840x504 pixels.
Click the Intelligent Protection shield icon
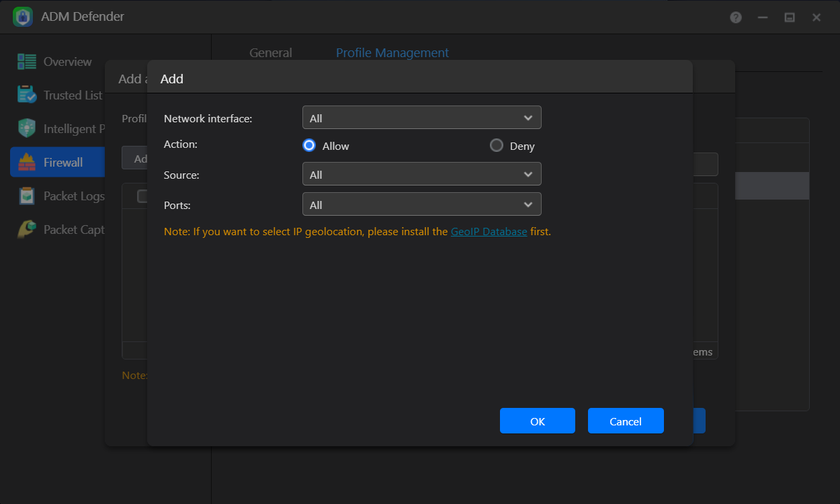(27, 128)
